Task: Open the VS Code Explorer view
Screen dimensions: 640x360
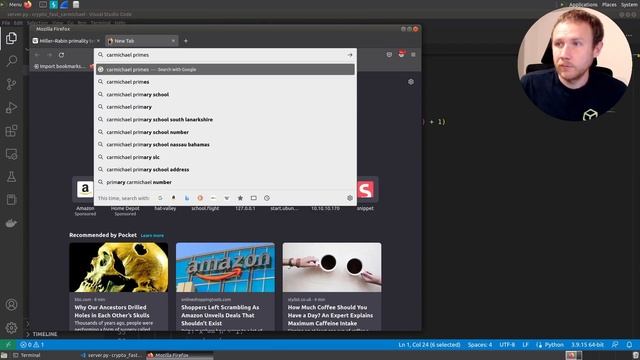Action: [x=11, y=38]
